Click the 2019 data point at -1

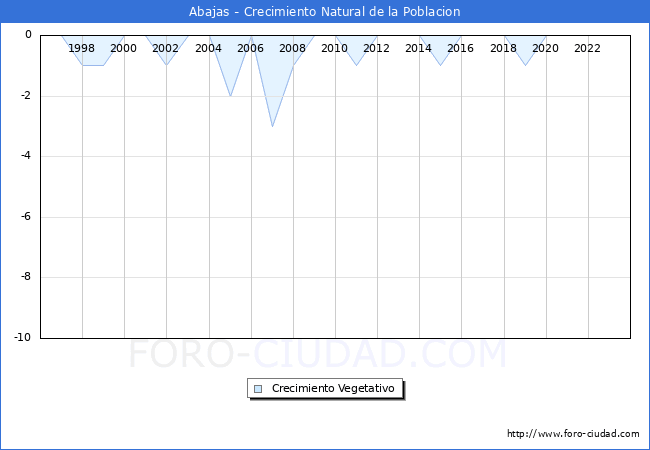click(526, 65)
